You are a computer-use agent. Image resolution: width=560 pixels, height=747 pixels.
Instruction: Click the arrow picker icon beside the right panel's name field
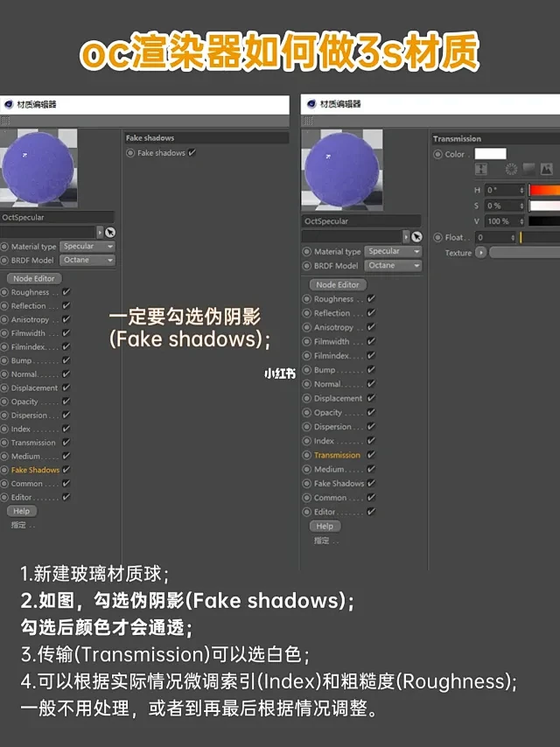tap(416, 237)
